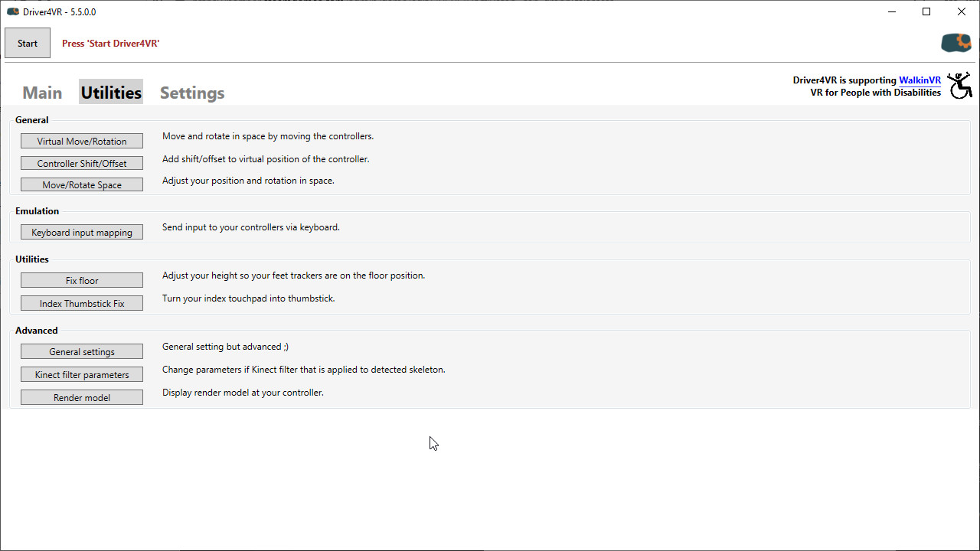Click the Index Thumbstick Fix button
Image resolution: width=980 pixels, height=551 pixels.
click(82, 304)
